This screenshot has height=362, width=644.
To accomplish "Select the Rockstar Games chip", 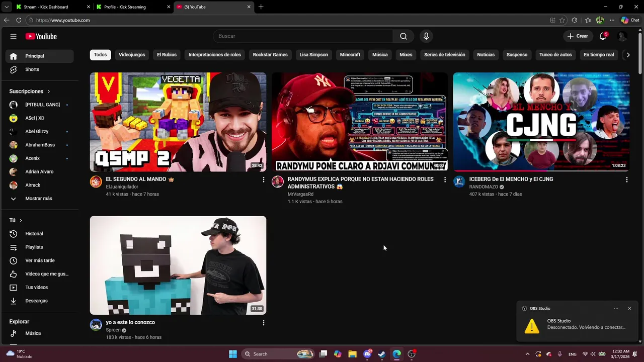I will 270,55.
